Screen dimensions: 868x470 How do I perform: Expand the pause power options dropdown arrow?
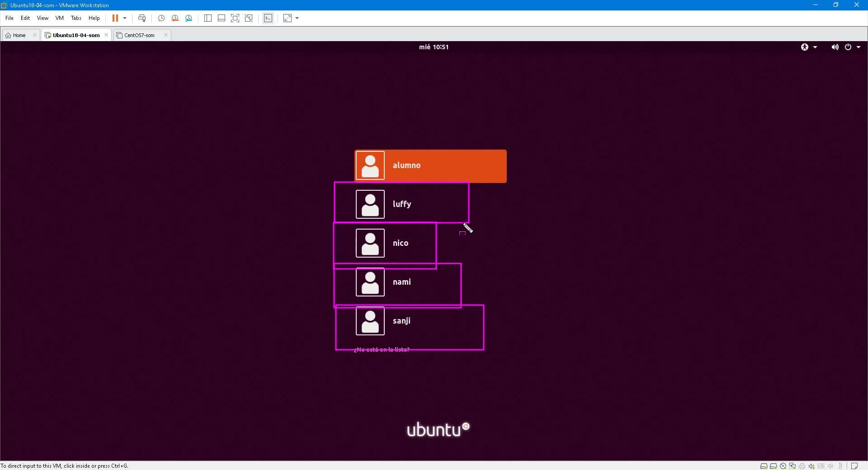(125, 18)
